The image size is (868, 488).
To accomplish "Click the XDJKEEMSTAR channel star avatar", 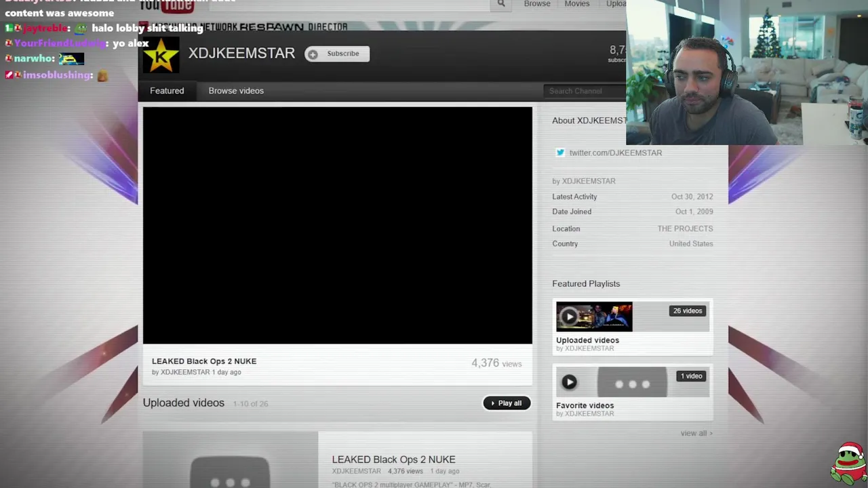I will (161, 55).
